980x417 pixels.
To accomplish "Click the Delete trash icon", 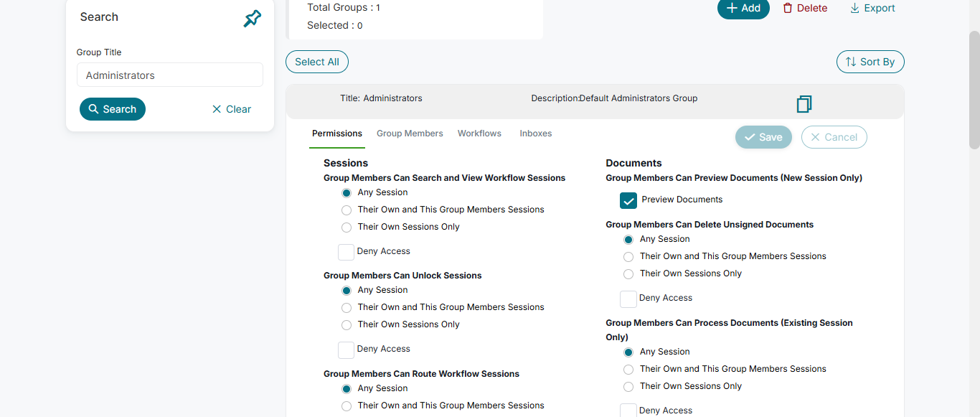I will [x=788, y=8].
